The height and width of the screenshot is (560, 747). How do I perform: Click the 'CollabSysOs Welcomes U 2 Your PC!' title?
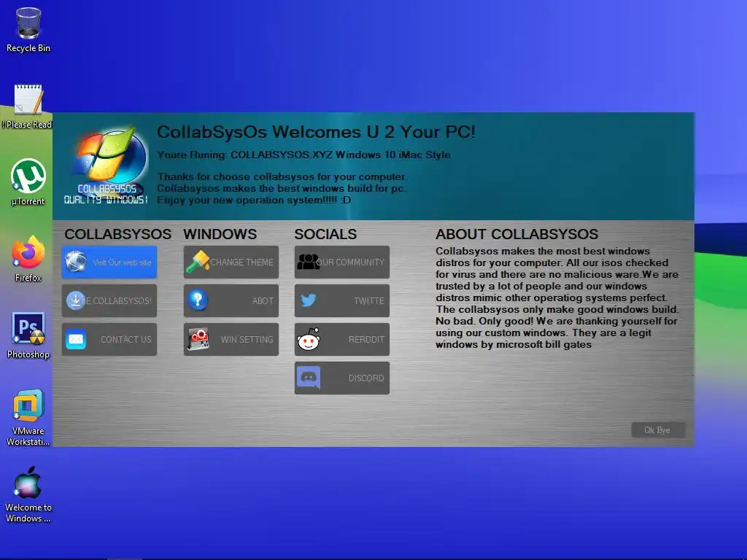[x=316, y=132]
